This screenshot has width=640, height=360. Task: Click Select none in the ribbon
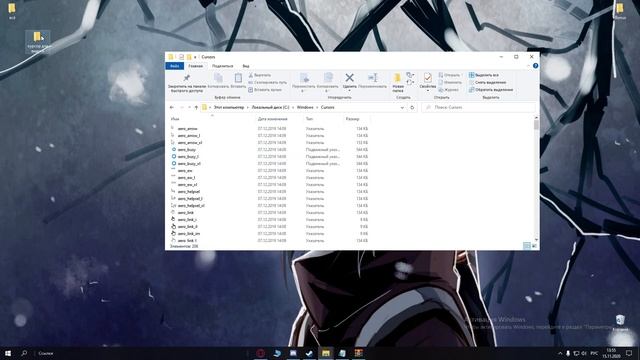(487, 82)
